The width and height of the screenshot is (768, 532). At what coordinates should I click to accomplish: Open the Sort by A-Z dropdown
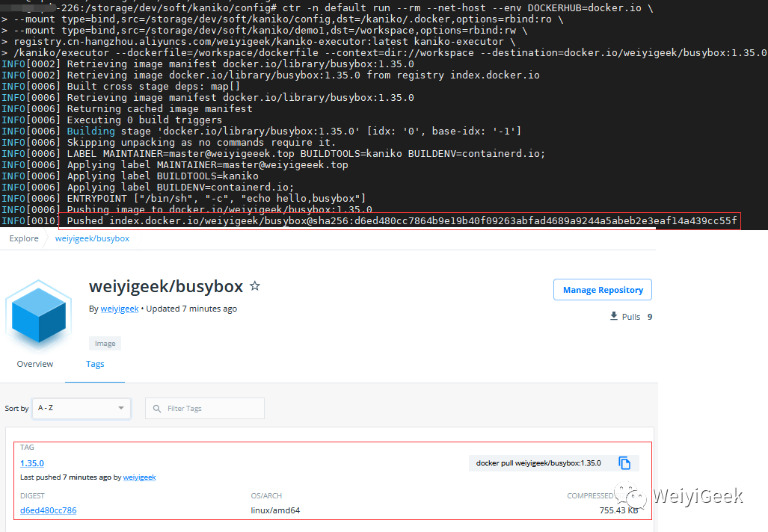click(82, 408)
